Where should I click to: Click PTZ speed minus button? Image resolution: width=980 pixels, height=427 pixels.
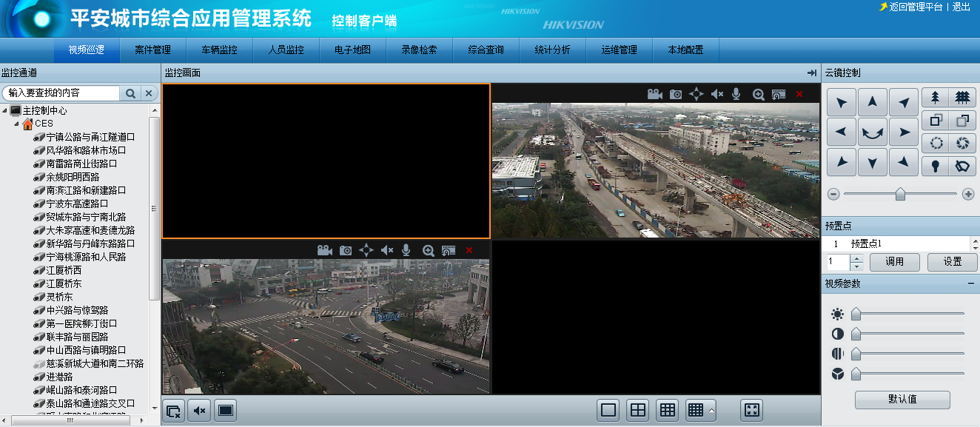[x=833, y=194]
